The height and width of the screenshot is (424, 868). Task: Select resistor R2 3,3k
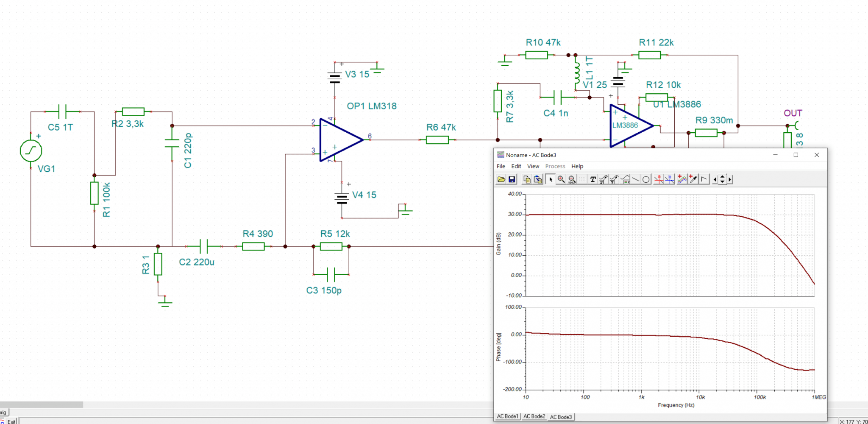[133, 112]
